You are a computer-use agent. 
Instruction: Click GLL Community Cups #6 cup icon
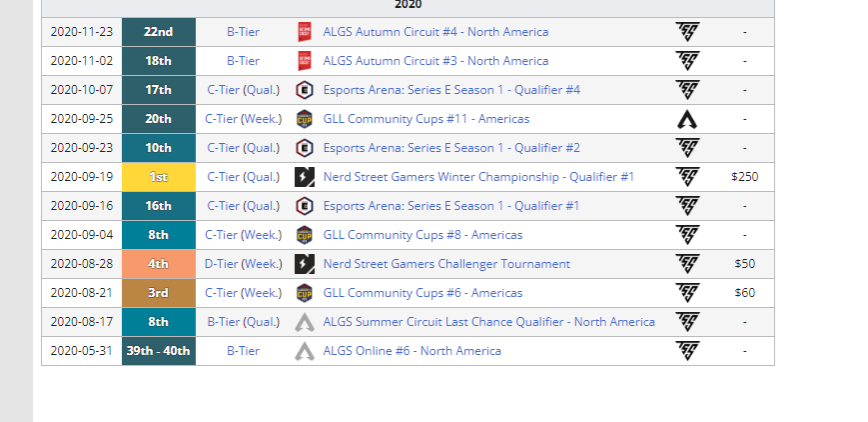tap(305, 293)
